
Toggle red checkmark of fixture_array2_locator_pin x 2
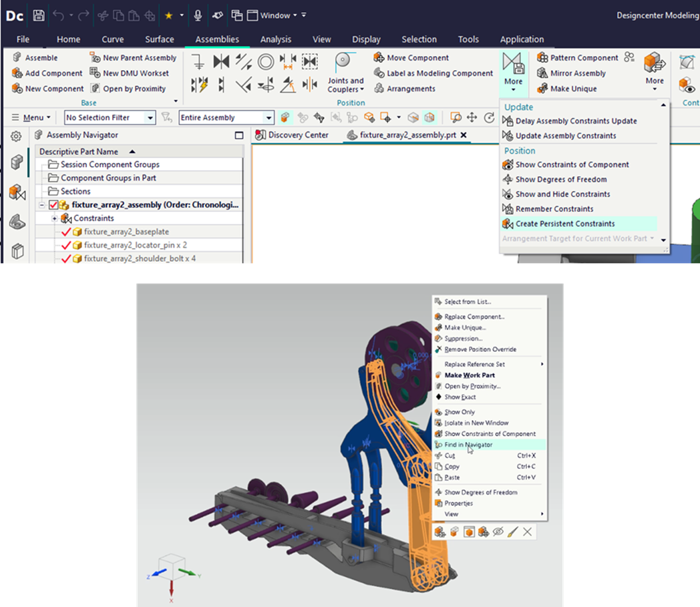(67, 245)
